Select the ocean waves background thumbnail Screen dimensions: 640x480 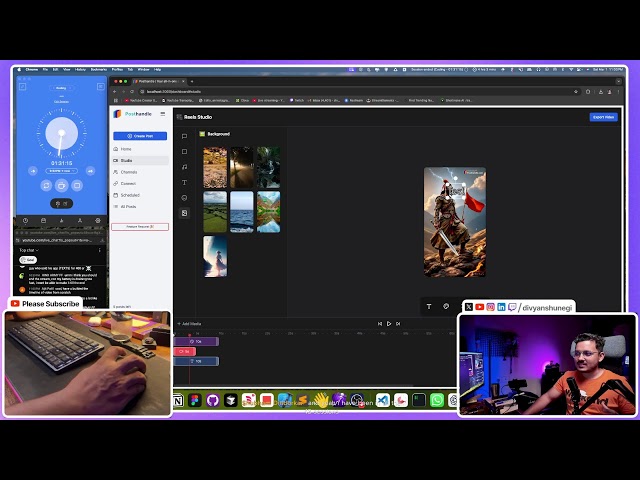(x=242, y=212)
